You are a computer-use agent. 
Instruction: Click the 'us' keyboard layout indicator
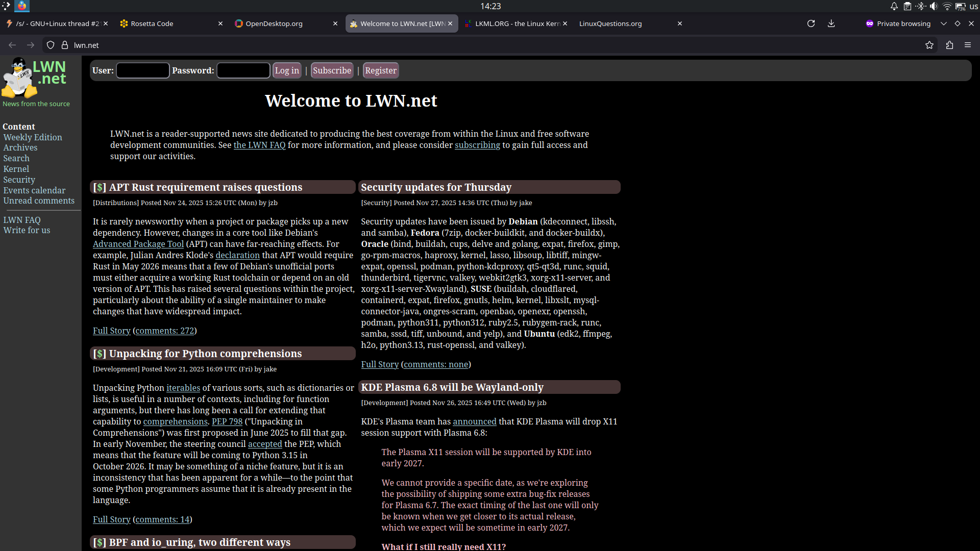(973, 6)
